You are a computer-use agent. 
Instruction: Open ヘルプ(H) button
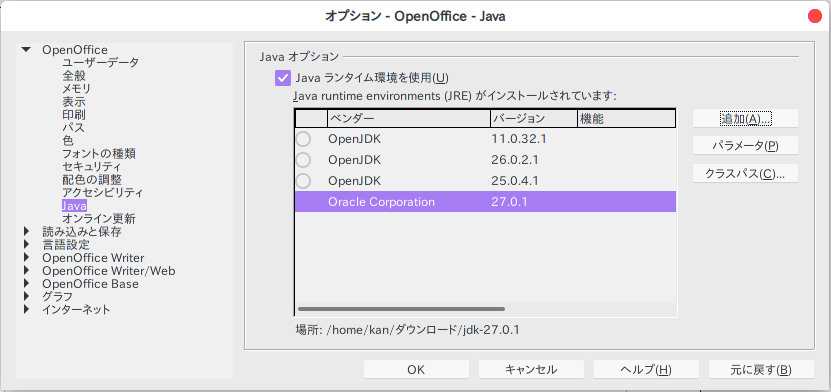[646, 370]
